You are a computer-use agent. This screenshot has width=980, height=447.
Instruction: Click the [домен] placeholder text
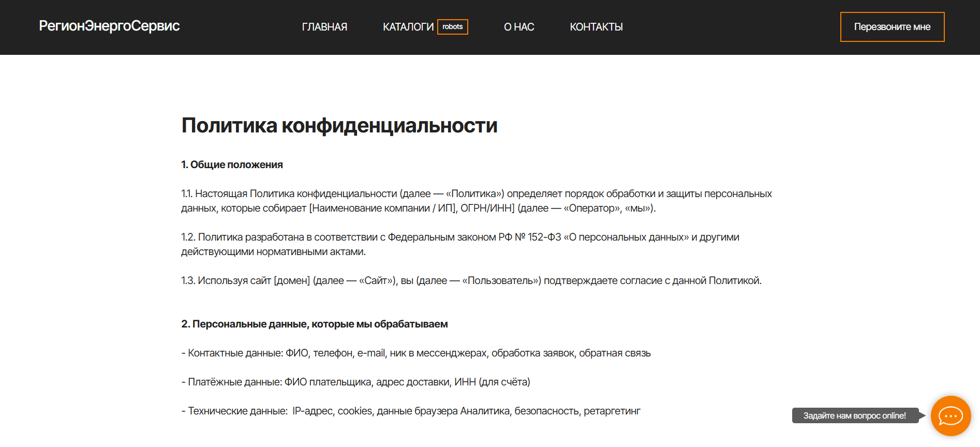tap(292, 280)
